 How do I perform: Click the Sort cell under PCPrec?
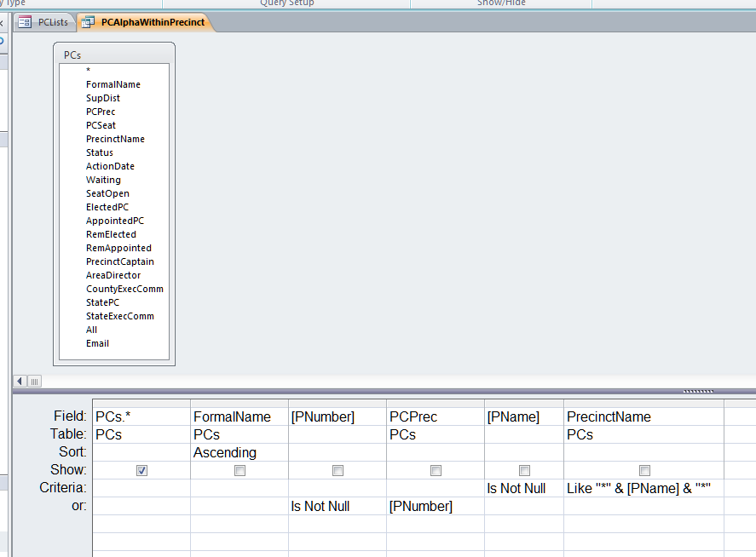tap(436, 452)
